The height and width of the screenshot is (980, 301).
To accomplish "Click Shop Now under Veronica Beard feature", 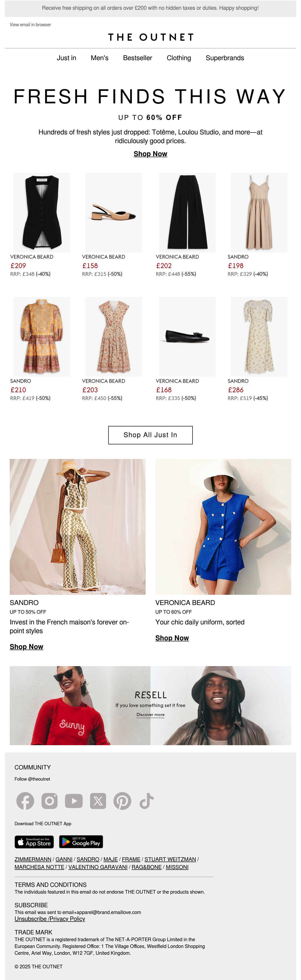I will (x=172, y=638).
